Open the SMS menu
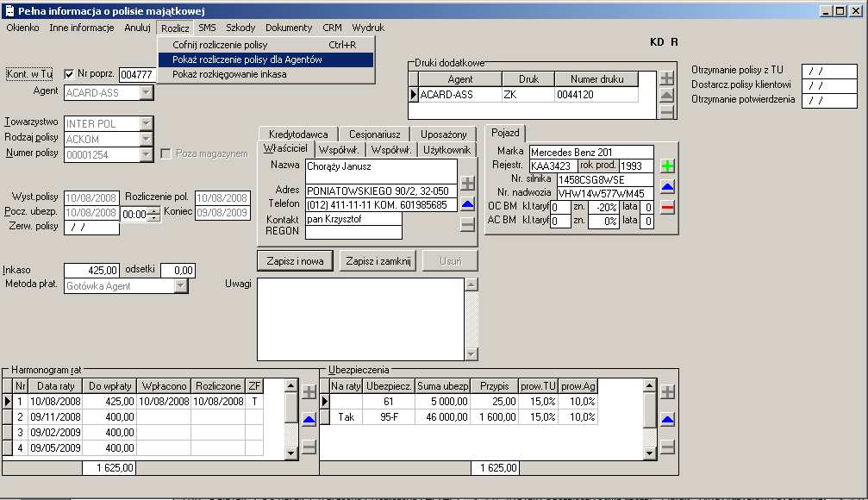Image resolution: width=868 pixels, height=500 pixels. pyautogui.click(x=207, y=28)
